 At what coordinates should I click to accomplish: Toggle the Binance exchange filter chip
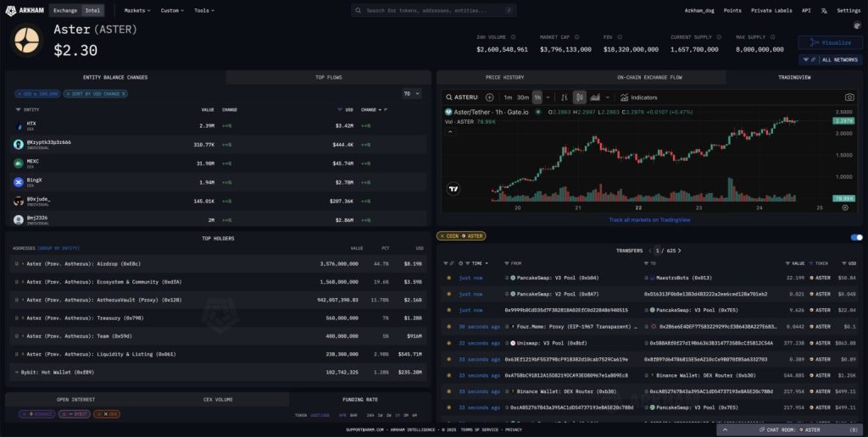pos(37,414)
